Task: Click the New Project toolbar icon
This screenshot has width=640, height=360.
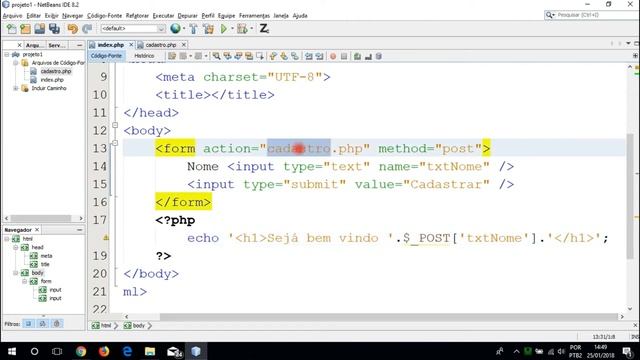Action: click(25, 29)
